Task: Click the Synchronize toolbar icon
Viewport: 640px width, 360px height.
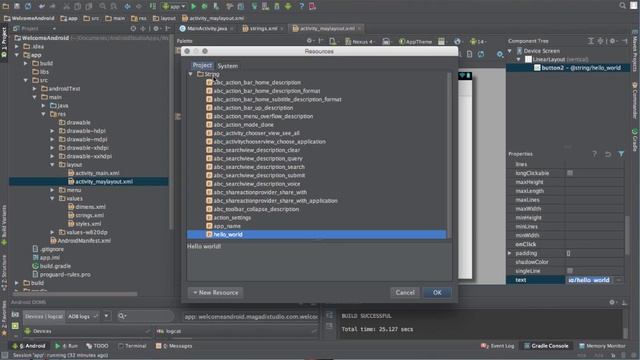Action: 28,6
